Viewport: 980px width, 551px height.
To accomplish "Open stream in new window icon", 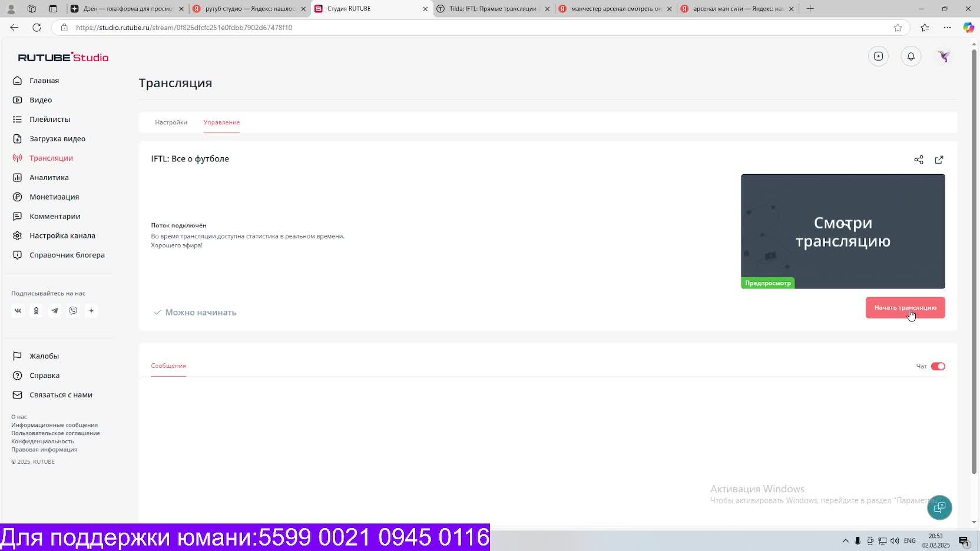I will click(x=939, y=160).
